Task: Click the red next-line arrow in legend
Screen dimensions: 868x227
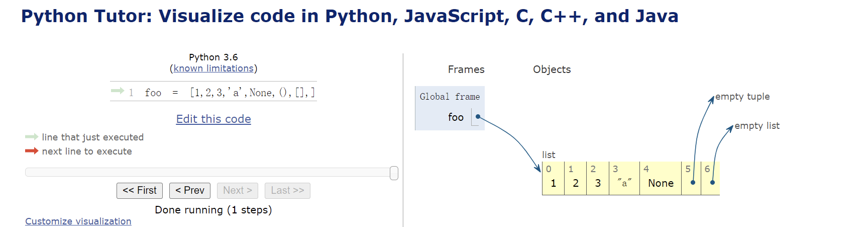Action: click(32, 151)
